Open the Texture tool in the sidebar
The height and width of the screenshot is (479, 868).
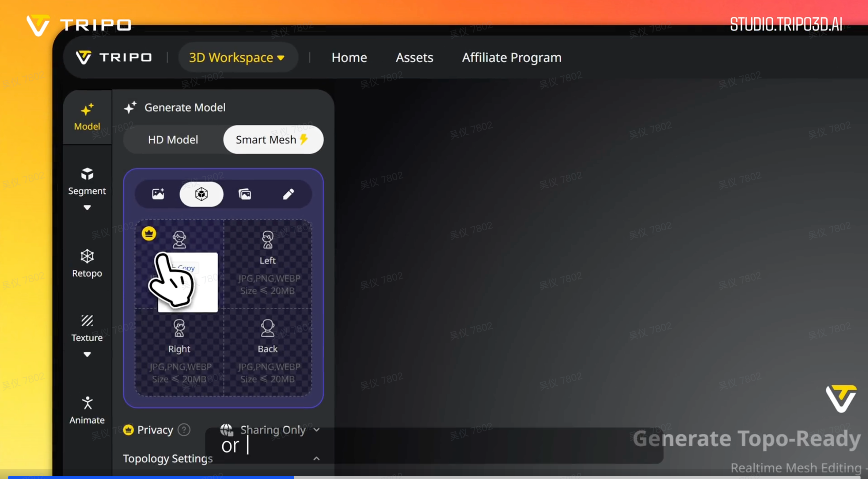click(87, 328)
